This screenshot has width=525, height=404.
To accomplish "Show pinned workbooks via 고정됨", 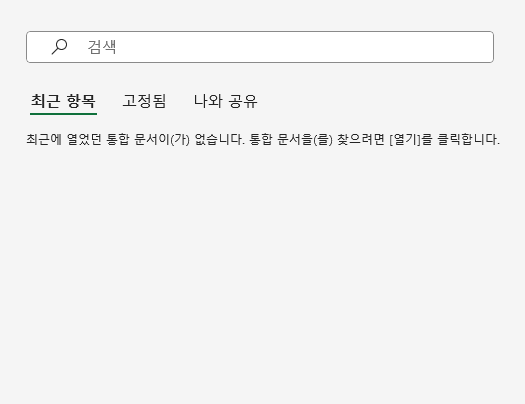I will point(144,101).
